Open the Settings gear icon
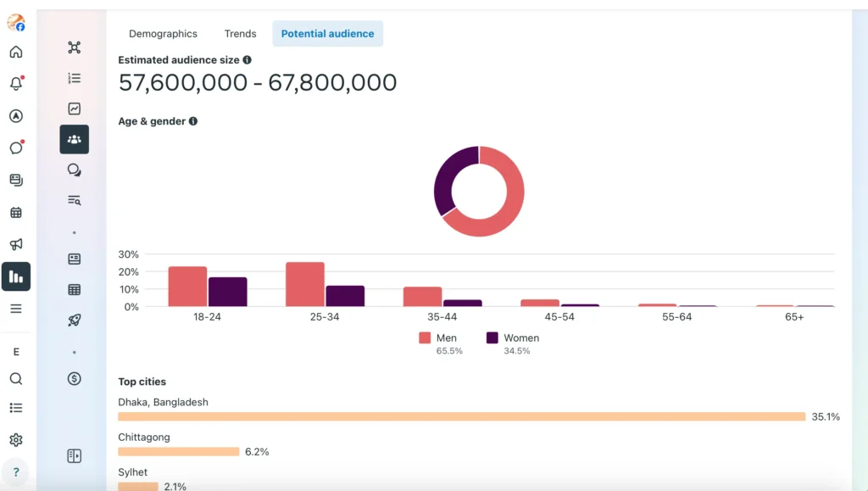Viewport: 868px width, 491px height. (x=16, y=440)
